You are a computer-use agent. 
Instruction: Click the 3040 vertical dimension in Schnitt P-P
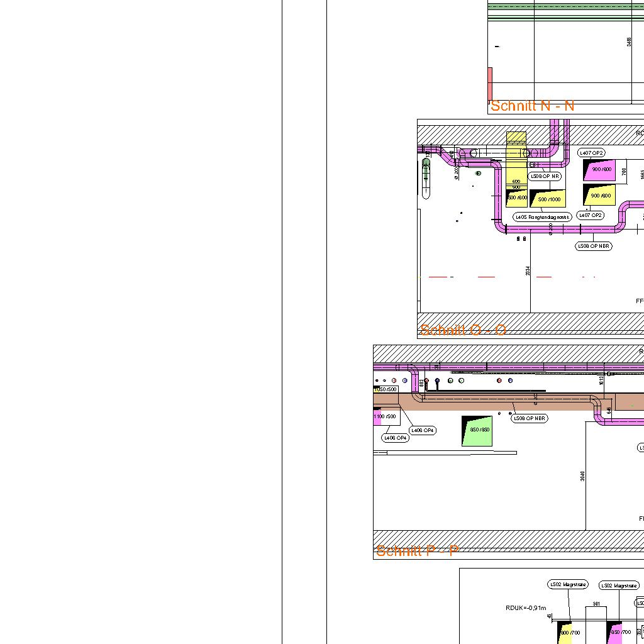(x=582, y=476)
